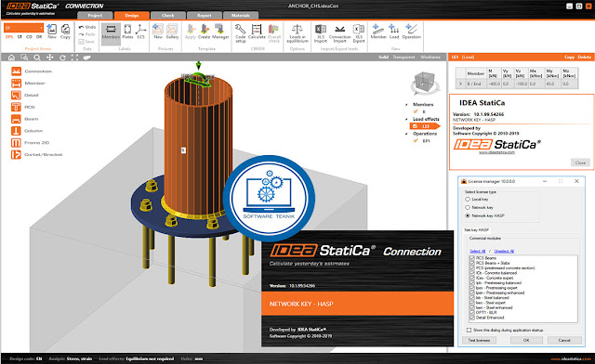Collapse the Load effects tree group

click(407, 119)
